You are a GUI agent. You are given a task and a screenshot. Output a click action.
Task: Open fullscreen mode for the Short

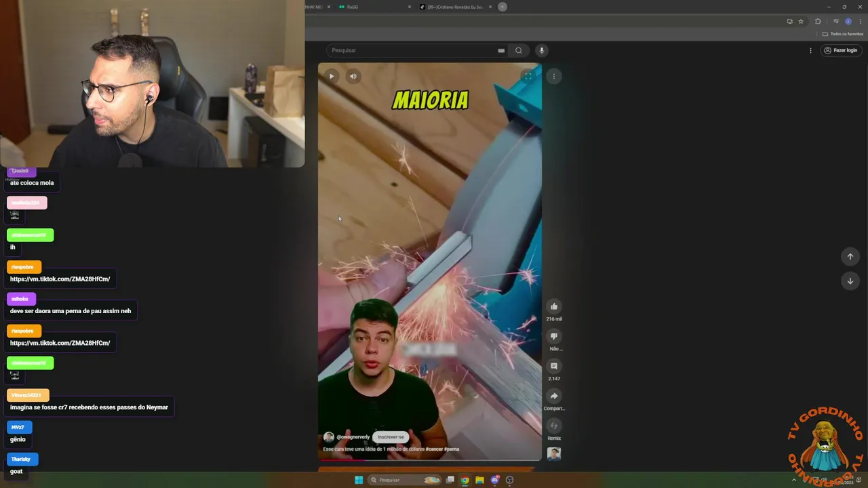click(x=528, y=76)
